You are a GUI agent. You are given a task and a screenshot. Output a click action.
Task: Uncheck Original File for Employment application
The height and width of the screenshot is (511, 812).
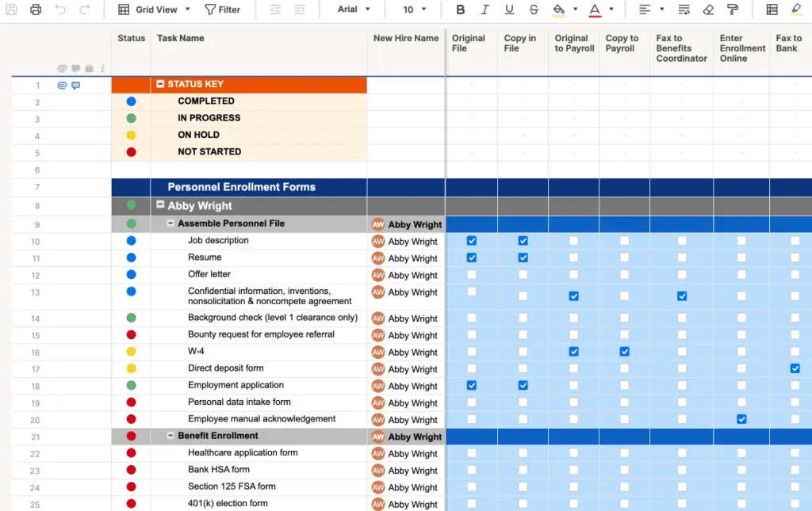tap(471, 385)
